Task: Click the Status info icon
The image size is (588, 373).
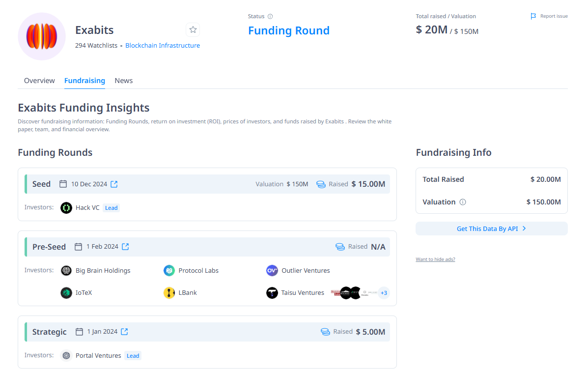Action: (x=270, y=17)
